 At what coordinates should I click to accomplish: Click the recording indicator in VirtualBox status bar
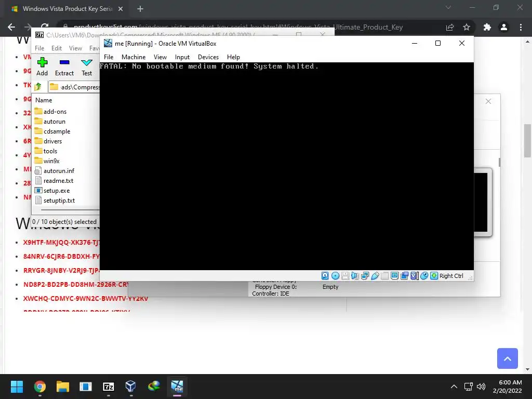(404, 276)
